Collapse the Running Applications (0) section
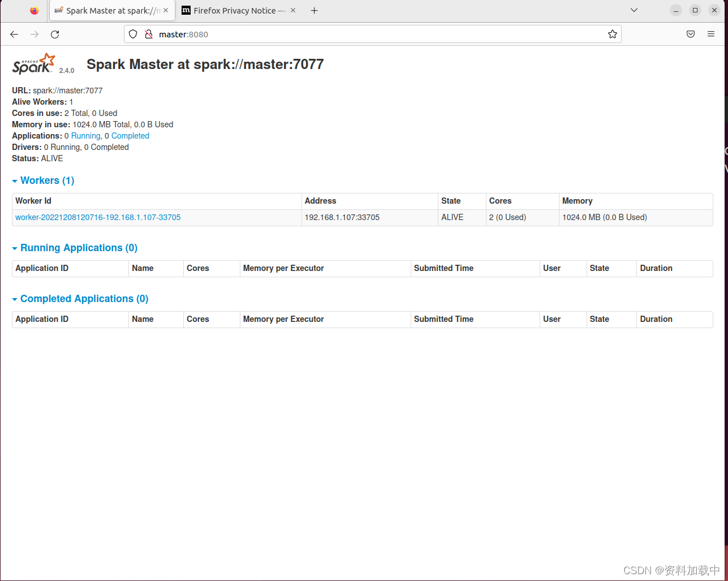728x581 pixels. point(75,248)
